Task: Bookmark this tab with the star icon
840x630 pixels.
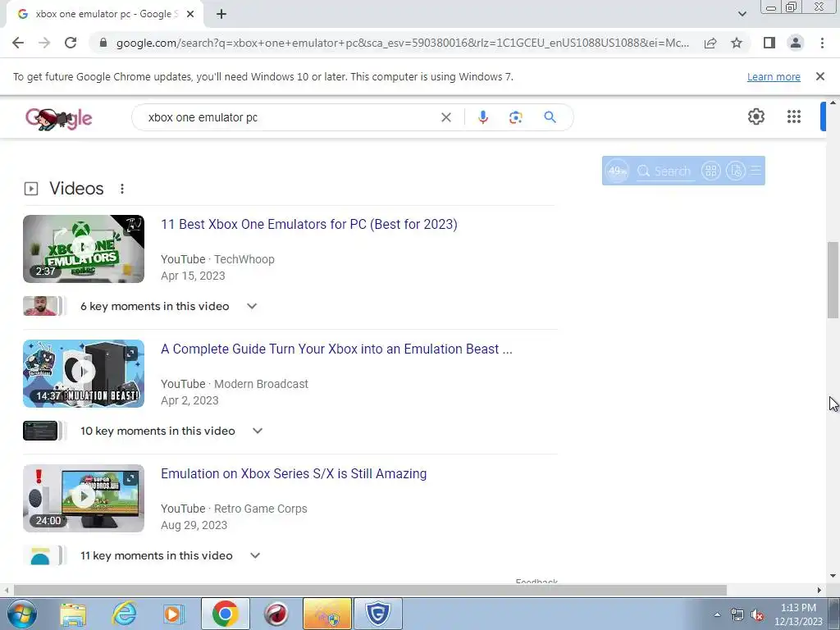Action: click(x=737, y=43)
